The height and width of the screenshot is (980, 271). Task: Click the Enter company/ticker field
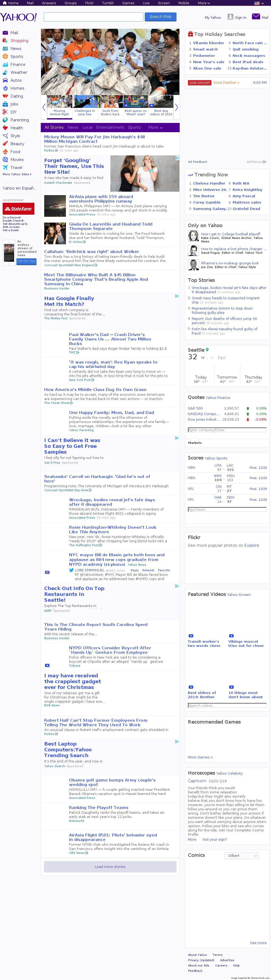pos(227,430)
